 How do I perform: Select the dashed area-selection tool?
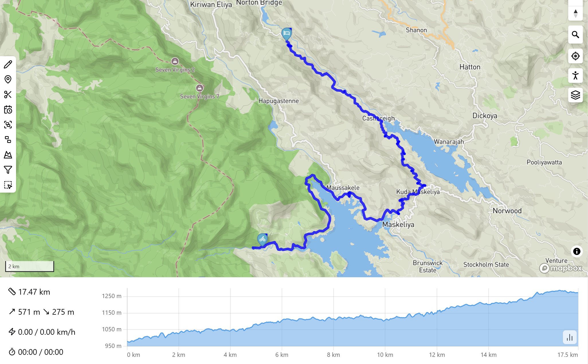click(x=8, y=185)
